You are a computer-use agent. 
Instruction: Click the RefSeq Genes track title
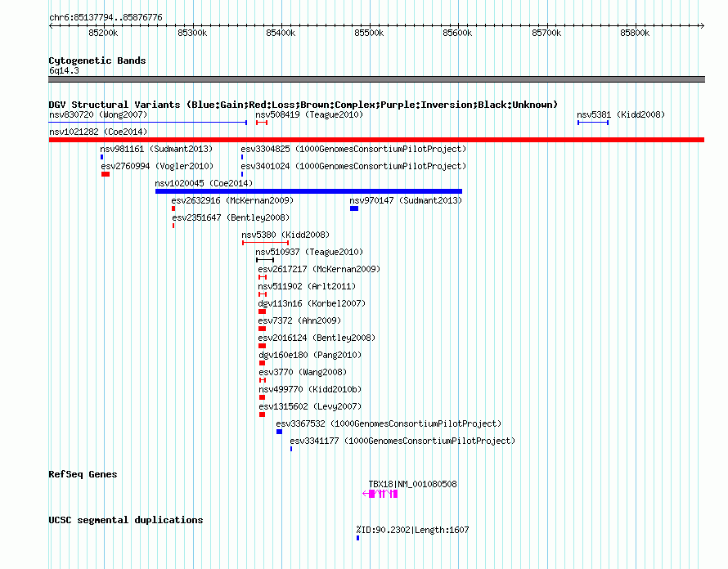pos(83,474)
